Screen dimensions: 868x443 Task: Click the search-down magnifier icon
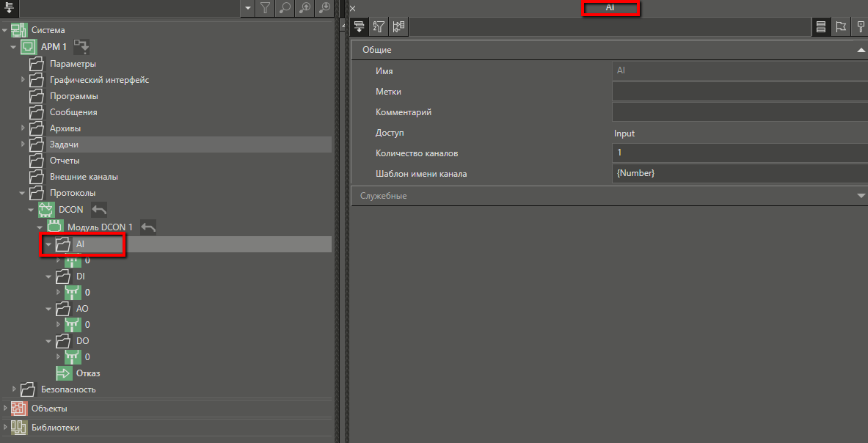(x=323, y=9)
